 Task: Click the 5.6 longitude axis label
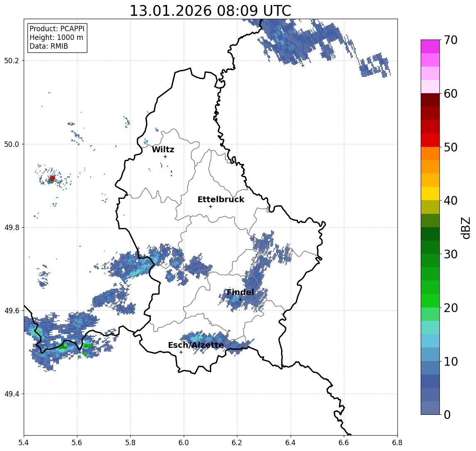point(77,443)
